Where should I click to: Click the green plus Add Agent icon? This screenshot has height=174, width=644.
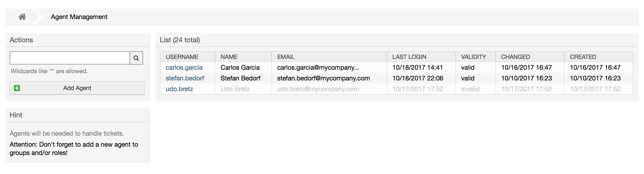click(x=17, y=88)
